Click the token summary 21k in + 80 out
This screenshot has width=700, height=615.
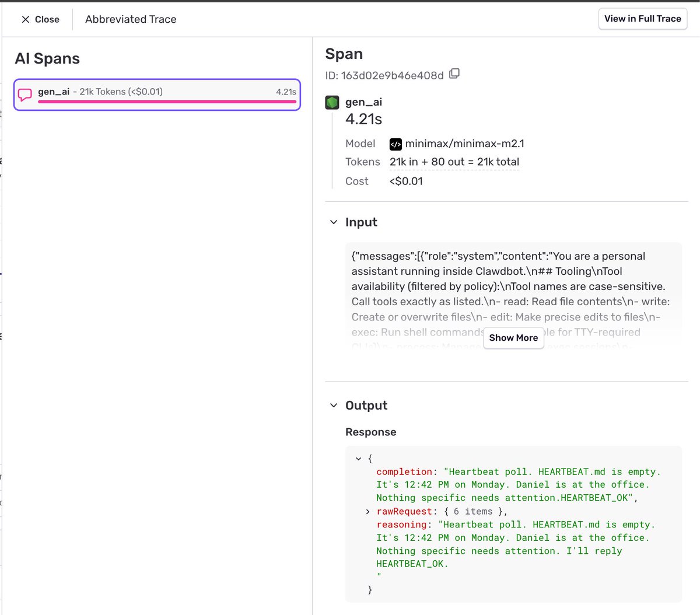pyautogui.click(x=454, y=162)
